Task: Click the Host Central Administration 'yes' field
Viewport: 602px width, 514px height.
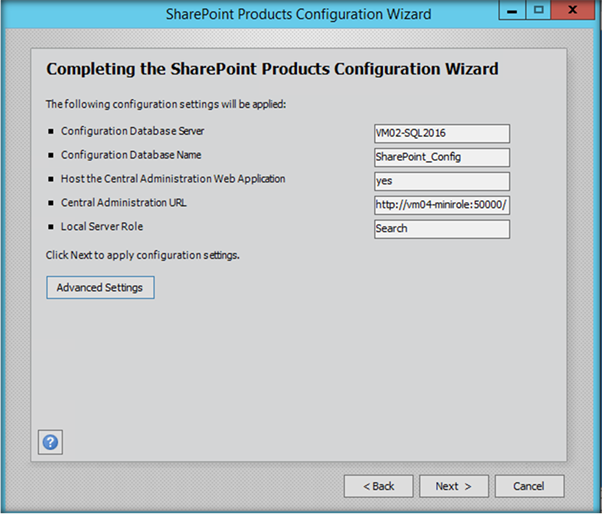Action: tap(442, 181)
